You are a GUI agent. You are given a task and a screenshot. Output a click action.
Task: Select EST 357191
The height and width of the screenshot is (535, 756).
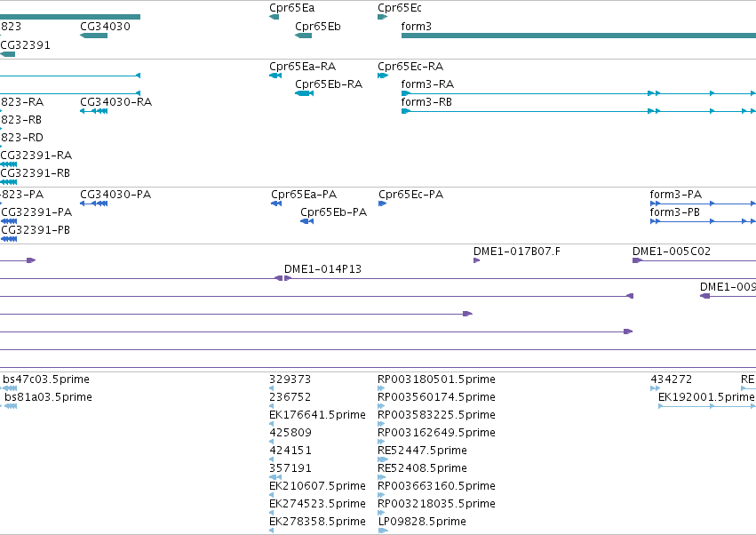pyautogui.click(x=290, y=468)
